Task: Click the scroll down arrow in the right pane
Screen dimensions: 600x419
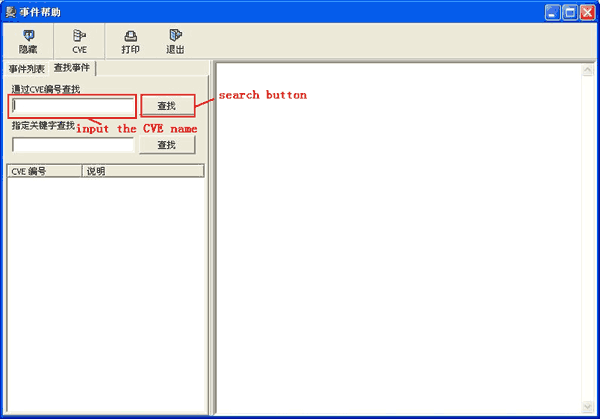Action: [x=588, y=406]
